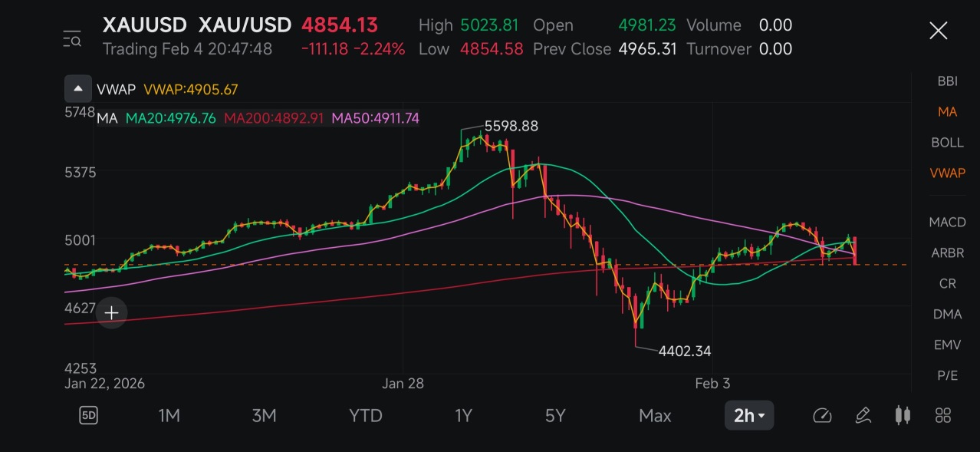The height and width of the screenshot is (452, 980).
Task: Select the Max time range
Action: point(655,416)
